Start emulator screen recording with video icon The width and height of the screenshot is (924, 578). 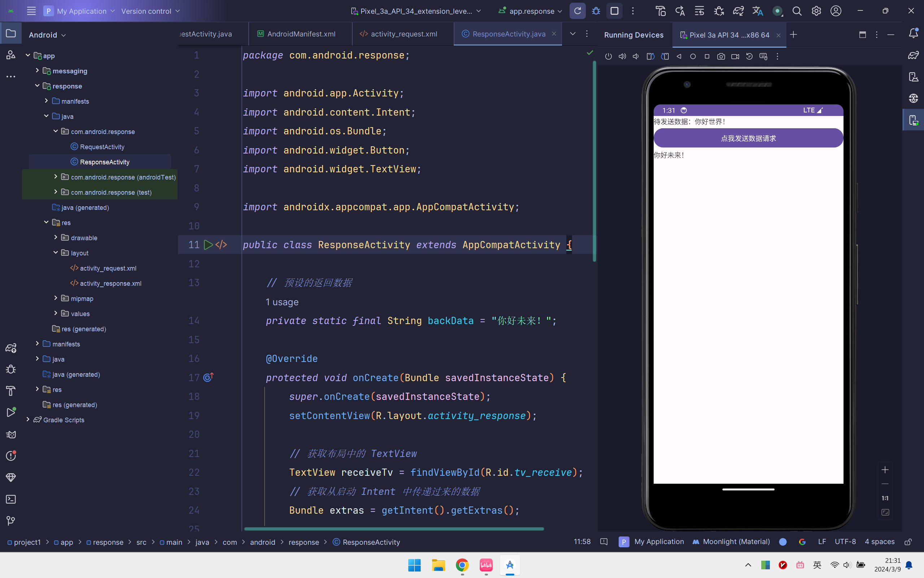(x=735, y=57)
